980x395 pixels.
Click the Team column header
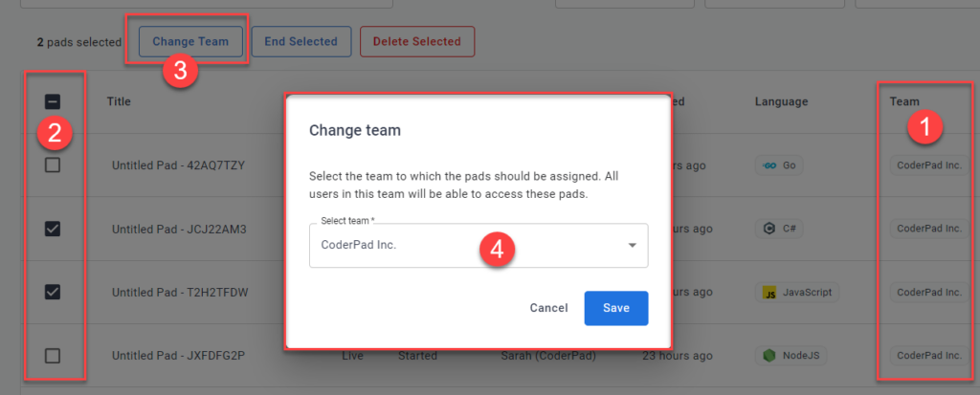click(x=904, y=101)
